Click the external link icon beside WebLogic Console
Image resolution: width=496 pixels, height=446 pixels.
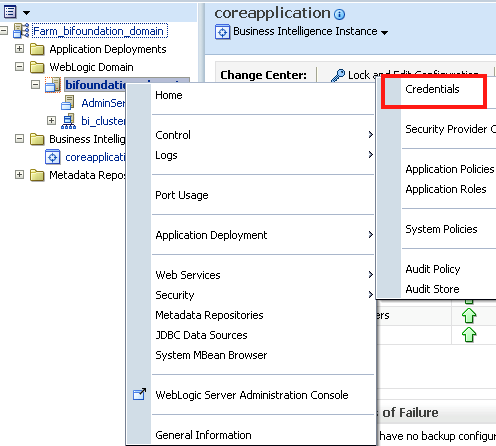(139, 394)
